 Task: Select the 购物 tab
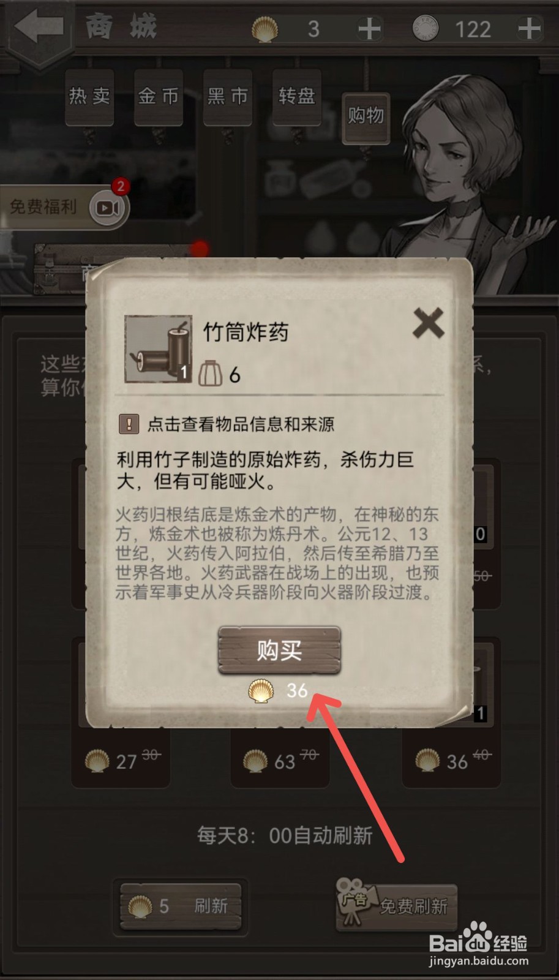click(x=366, y=117)
